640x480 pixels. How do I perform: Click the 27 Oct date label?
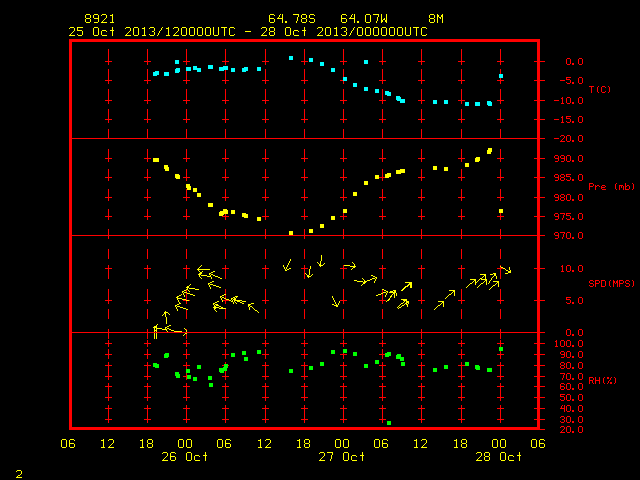click(342, 456)
